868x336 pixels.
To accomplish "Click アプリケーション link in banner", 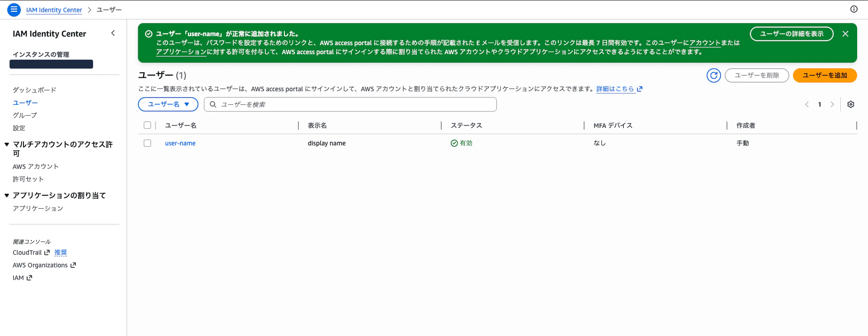I will (181, 52).
